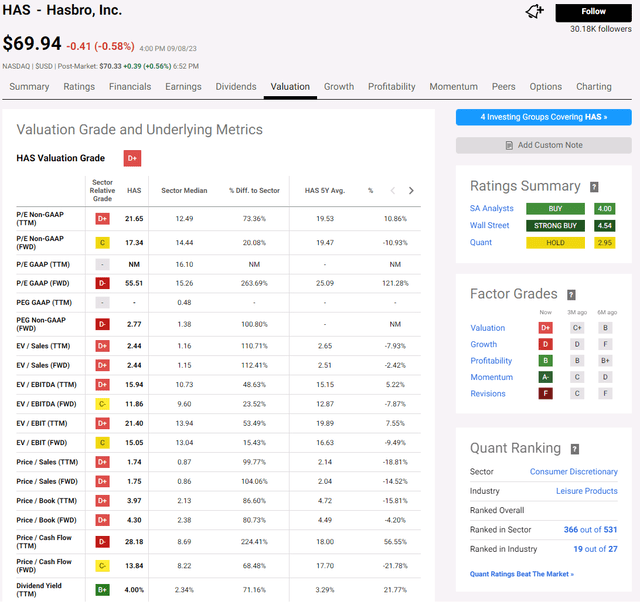The image size is (640, 611).
Task: Open the Financials tab
Action: pyautogui.click(x=130, y=87)
